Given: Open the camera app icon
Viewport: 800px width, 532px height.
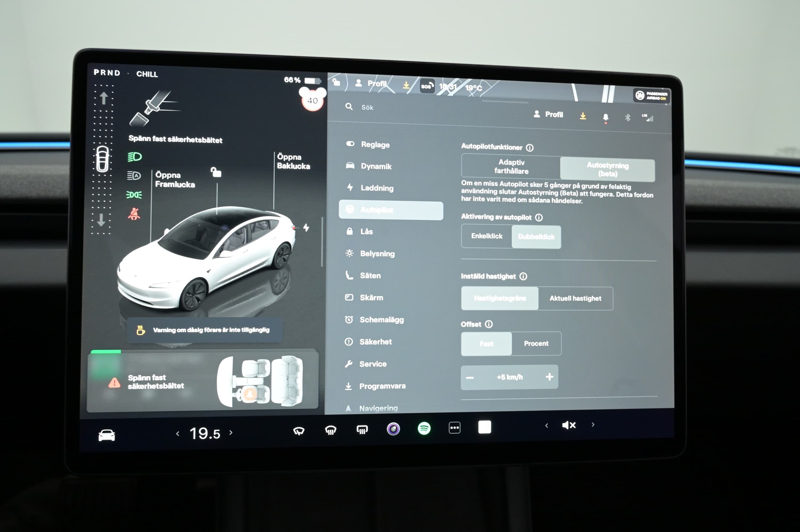Looking at the screenshot, I should [x=393, y=429].
